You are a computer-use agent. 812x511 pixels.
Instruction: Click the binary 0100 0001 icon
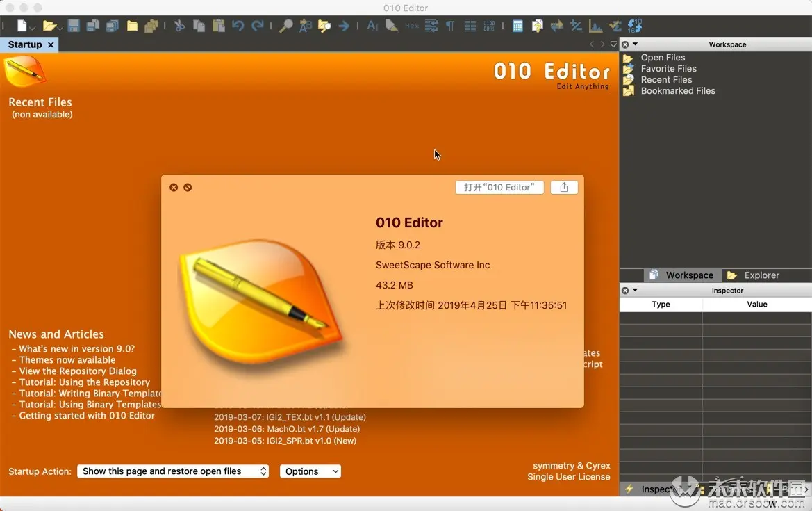click(489, 26)
